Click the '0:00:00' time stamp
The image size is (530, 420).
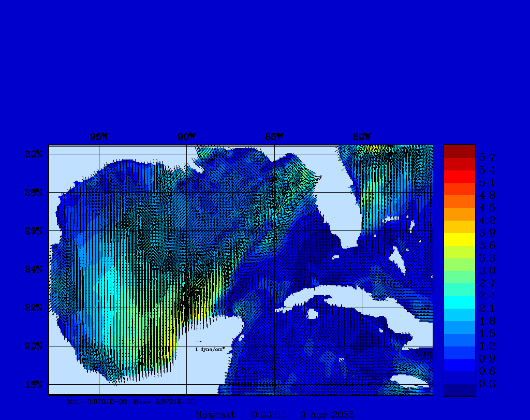(269, 415)
